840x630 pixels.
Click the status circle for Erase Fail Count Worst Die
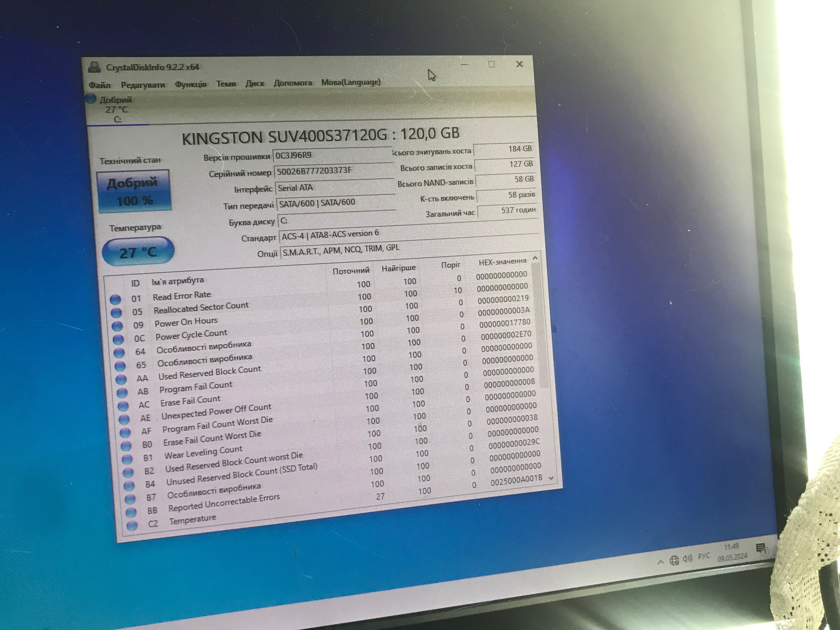(126, 446)
